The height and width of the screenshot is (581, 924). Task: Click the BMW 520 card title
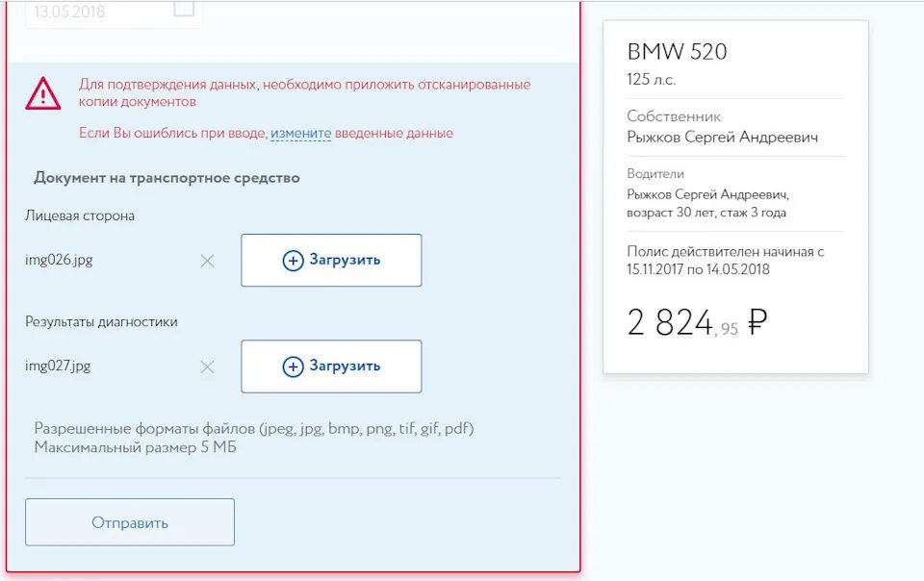[x=677, y=52]
